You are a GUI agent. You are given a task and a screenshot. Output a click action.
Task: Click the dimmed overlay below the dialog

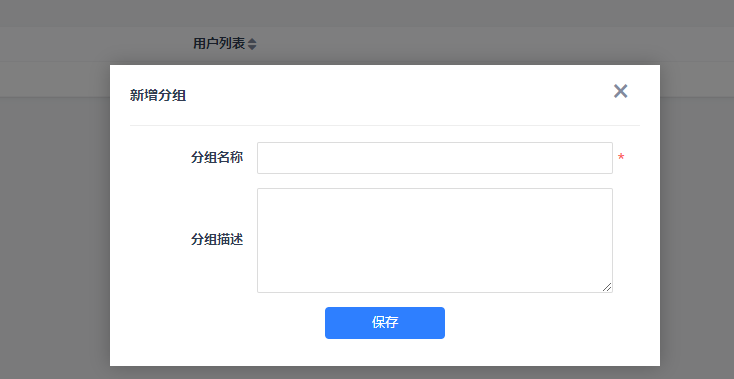tap(385, 373)
